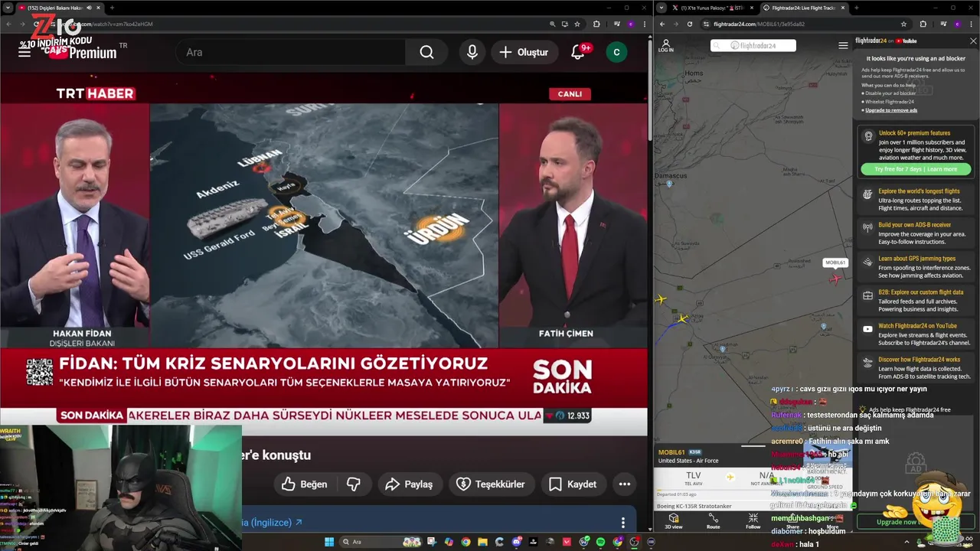Close the Flightradar24 side panel
This screenshot has width=980, height=551.
click(x=973, y=41)
